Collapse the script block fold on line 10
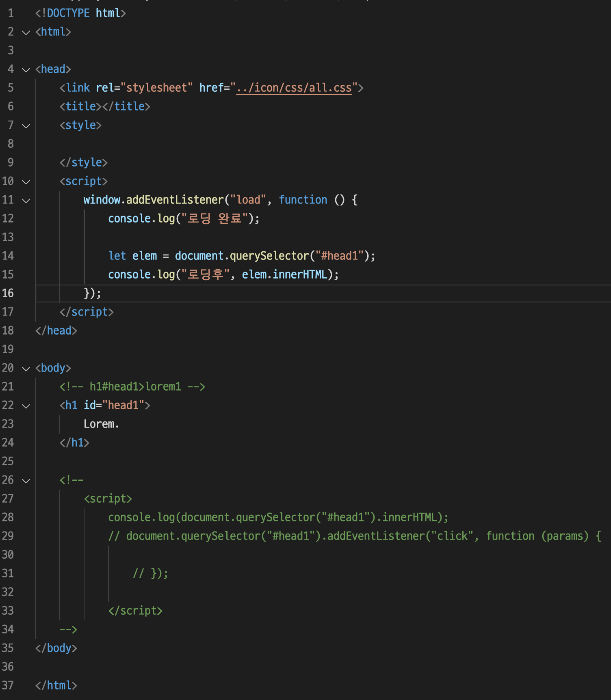The image size is (611, 700). tap(26, 181)
